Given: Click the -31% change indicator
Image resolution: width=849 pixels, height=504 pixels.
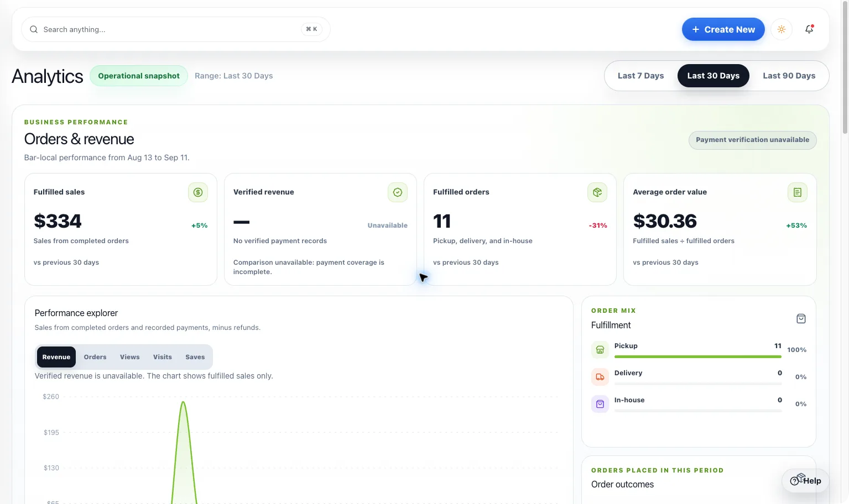Looking at the screenshot, I should coord(598,225).
